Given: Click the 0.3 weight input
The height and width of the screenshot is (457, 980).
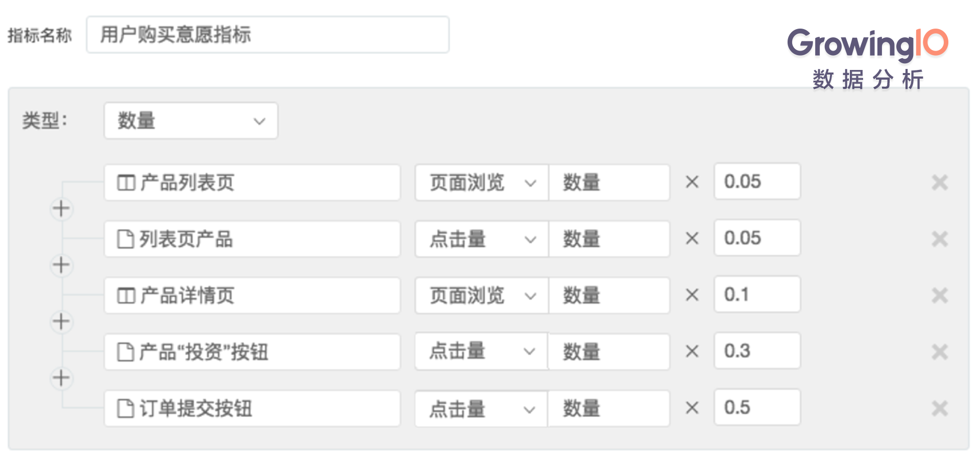Looking at the screenshot, I should [757, 351].
